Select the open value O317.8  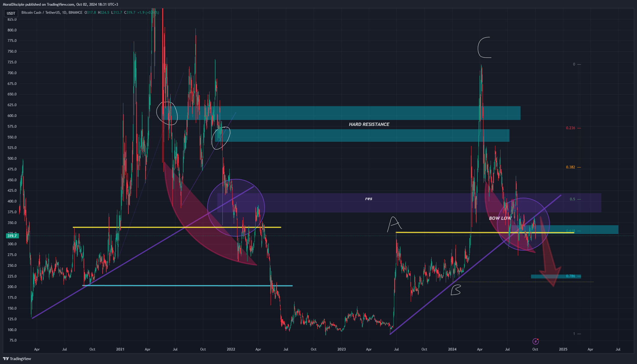tap(90, 13)
